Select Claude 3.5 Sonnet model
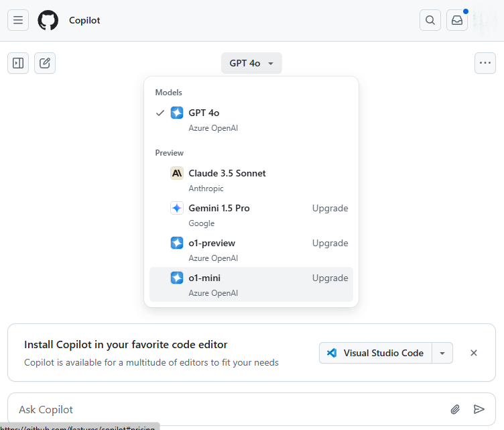The height and width of the screenshot is (430, 504). point(227,173)
